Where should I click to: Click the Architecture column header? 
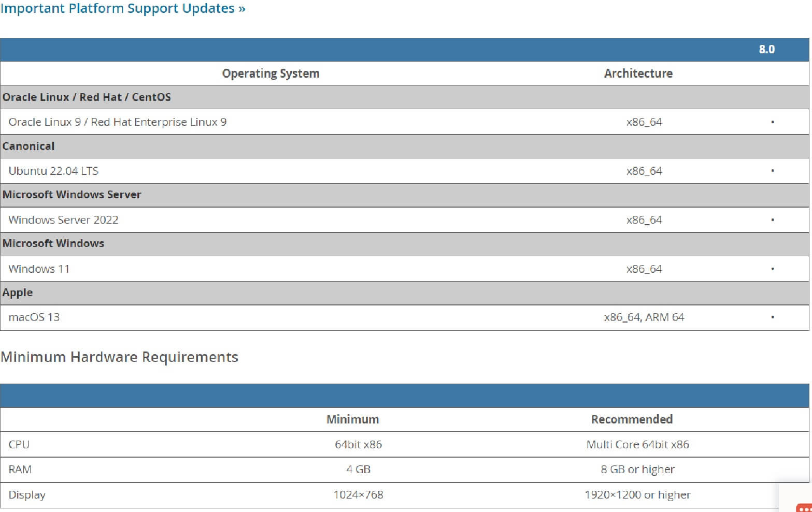[638, 74]
